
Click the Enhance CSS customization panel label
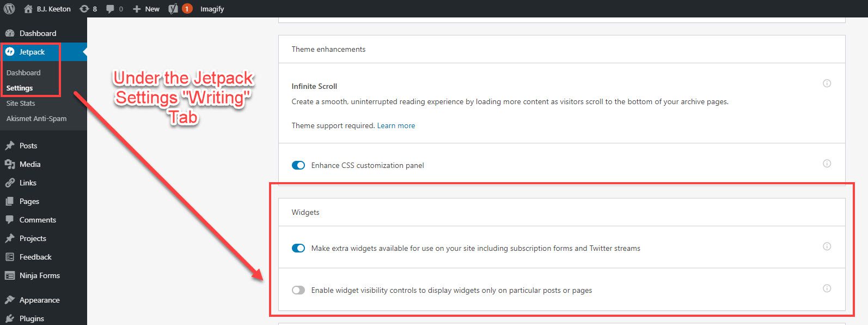click(x=368, y=165)
